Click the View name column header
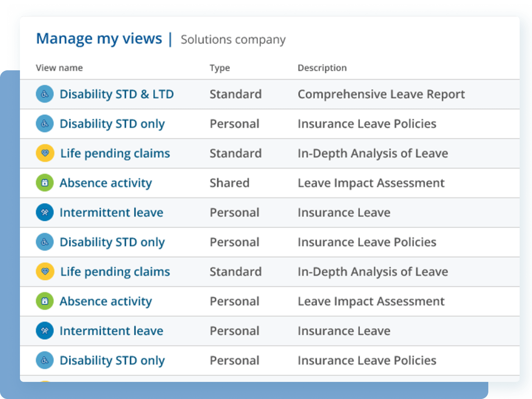This screenshot has height=399, width=532. pyautogui.click(x=60, y=67)
